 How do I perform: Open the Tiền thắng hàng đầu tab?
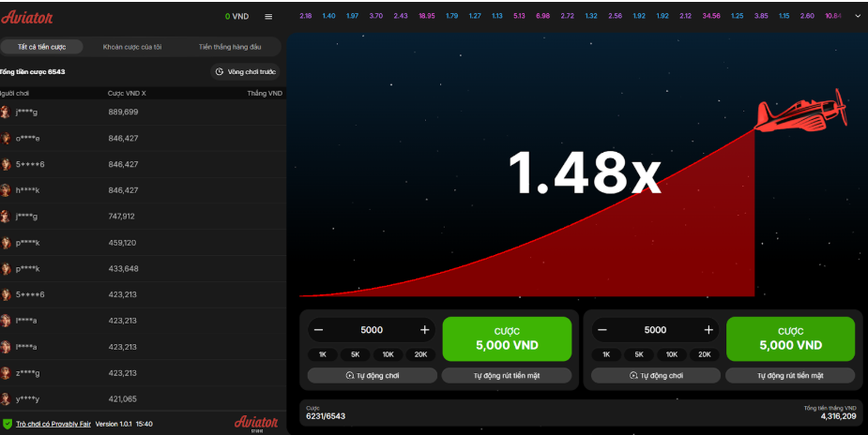pyautogui.click(x=230, y=47)
